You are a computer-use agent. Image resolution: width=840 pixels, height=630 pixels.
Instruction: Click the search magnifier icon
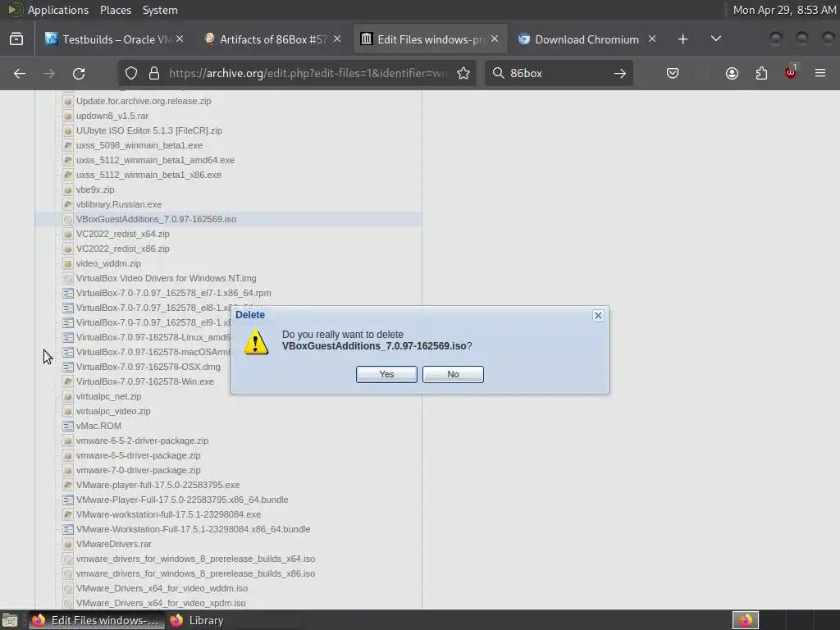498,73
